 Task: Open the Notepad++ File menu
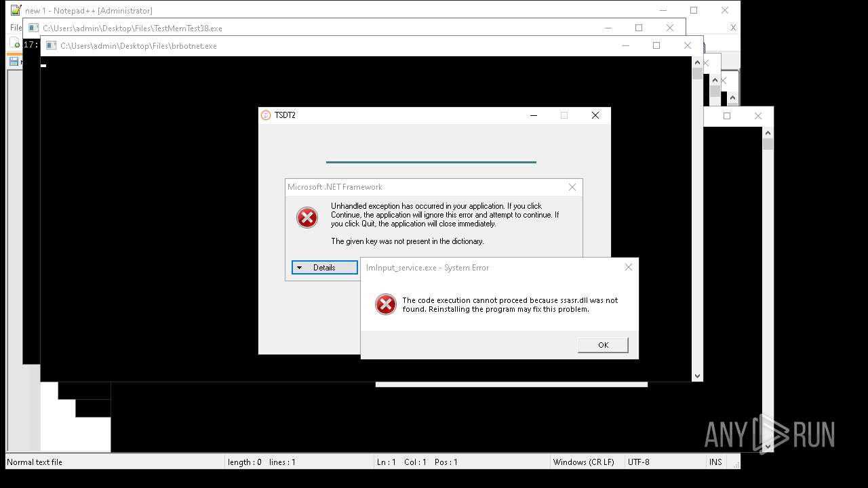point(16,28)
